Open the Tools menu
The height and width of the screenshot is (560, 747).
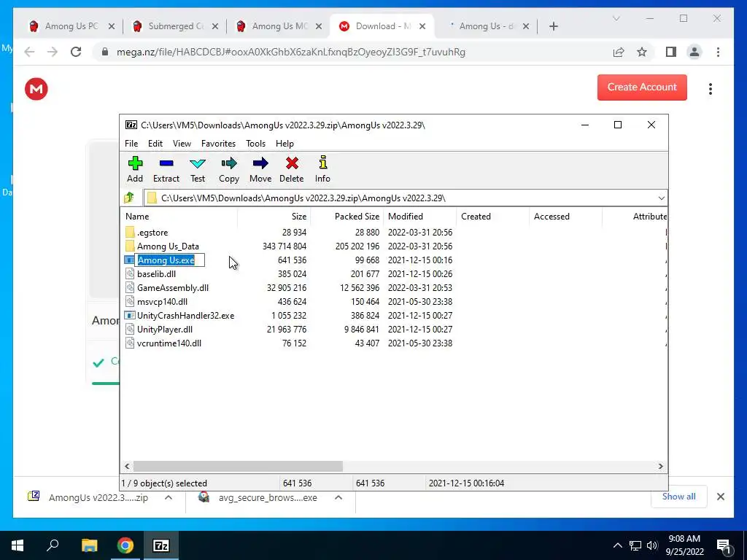(255, 144)
